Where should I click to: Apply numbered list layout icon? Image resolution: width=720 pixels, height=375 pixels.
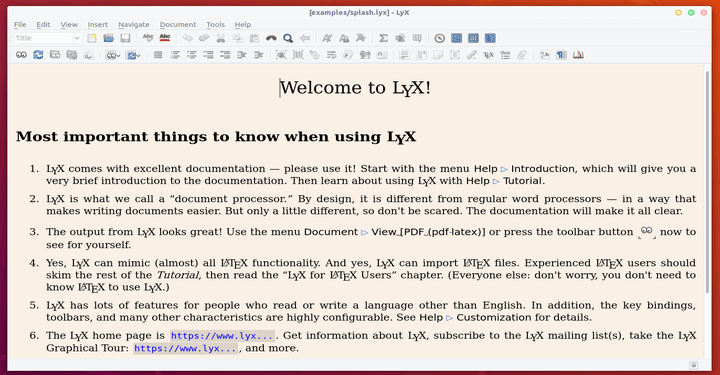pyautogui.click(x=175, y=55)
